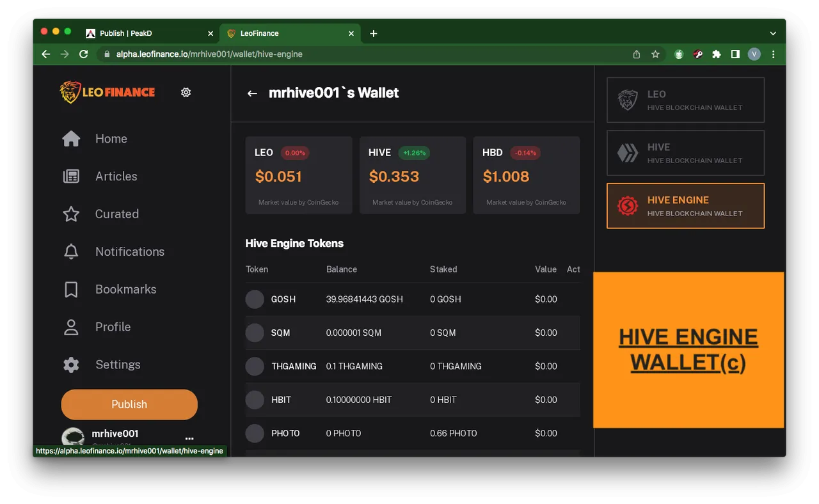Image resolution: width=819 pixels, height=504 pixels.
Task: Click the share icon in address bar
Action: 636,54
